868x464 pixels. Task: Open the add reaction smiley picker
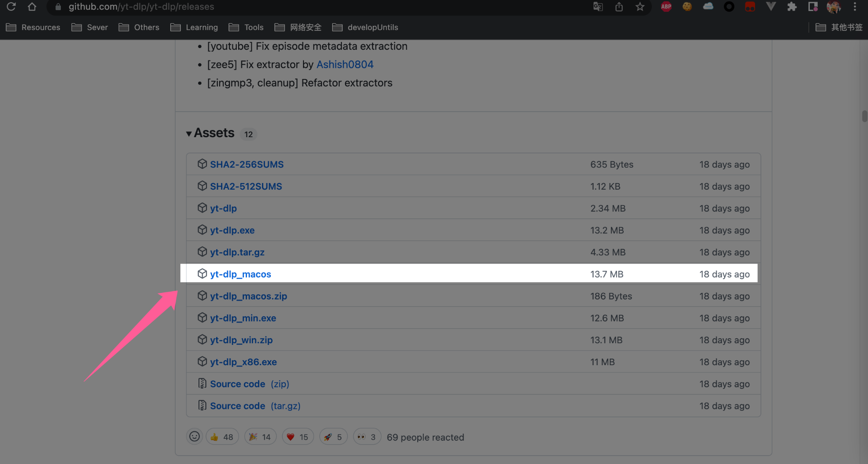point(194,437)
